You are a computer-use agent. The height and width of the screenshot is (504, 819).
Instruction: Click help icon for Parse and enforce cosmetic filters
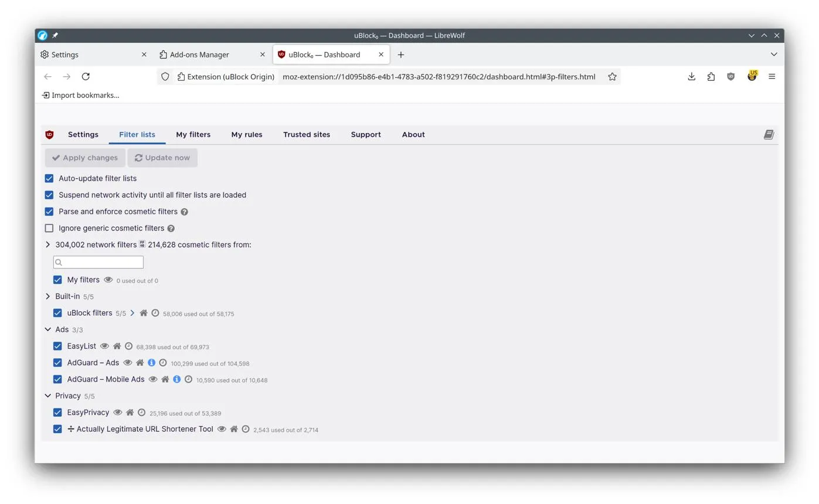click(x=185, y=212)
